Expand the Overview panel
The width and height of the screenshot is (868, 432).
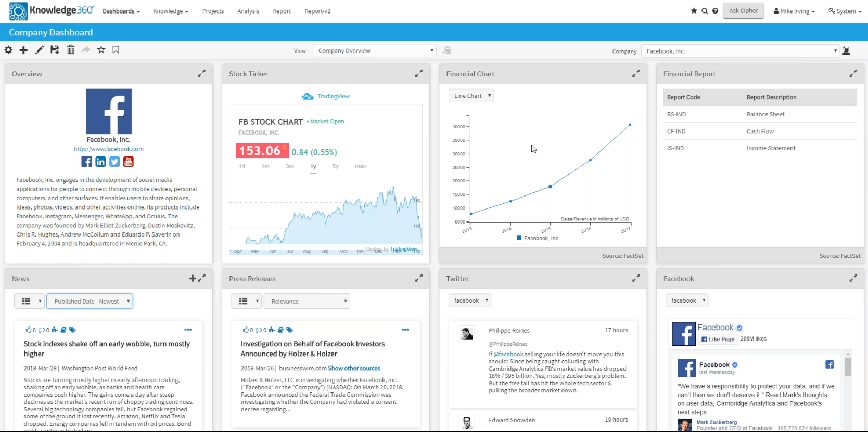[x=201, y=74]
